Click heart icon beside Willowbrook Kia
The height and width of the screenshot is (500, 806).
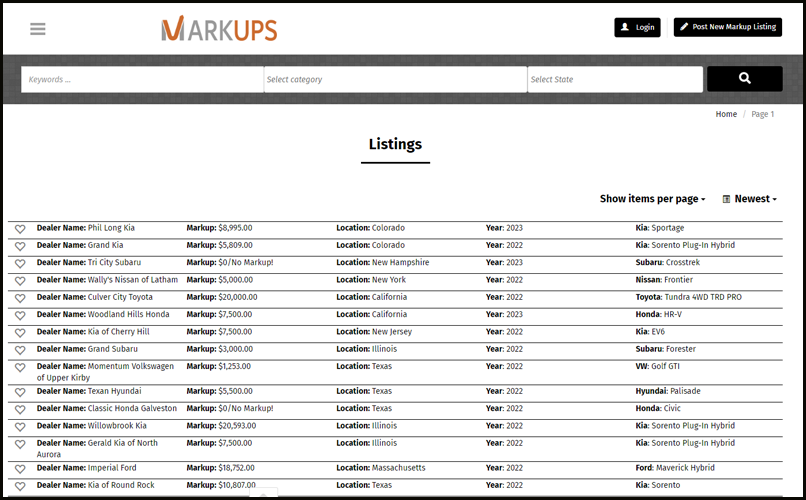pyautogui.click(x=20, y=427)
